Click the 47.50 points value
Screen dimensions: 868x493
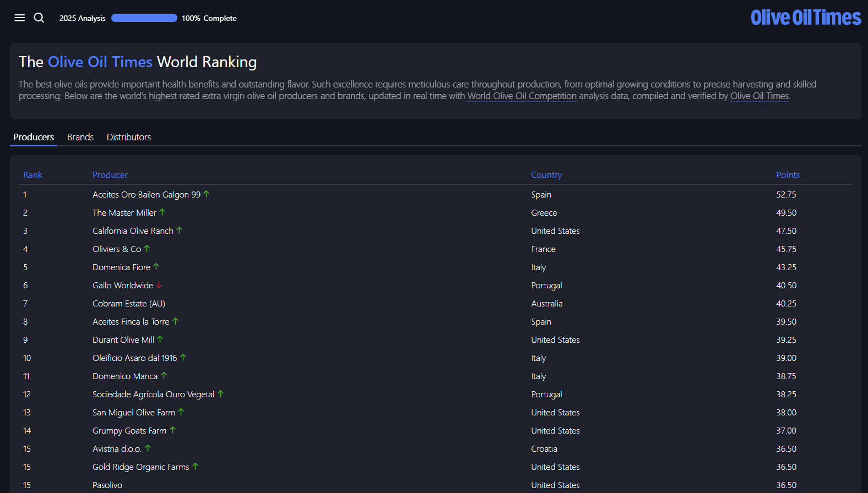coord(786,231)
